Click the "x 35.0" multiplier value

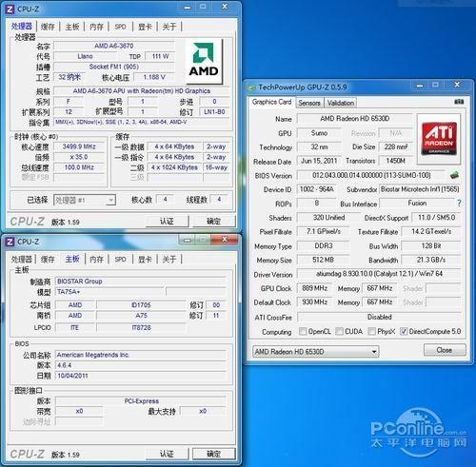pyautogui.click(x=79, y=157)
